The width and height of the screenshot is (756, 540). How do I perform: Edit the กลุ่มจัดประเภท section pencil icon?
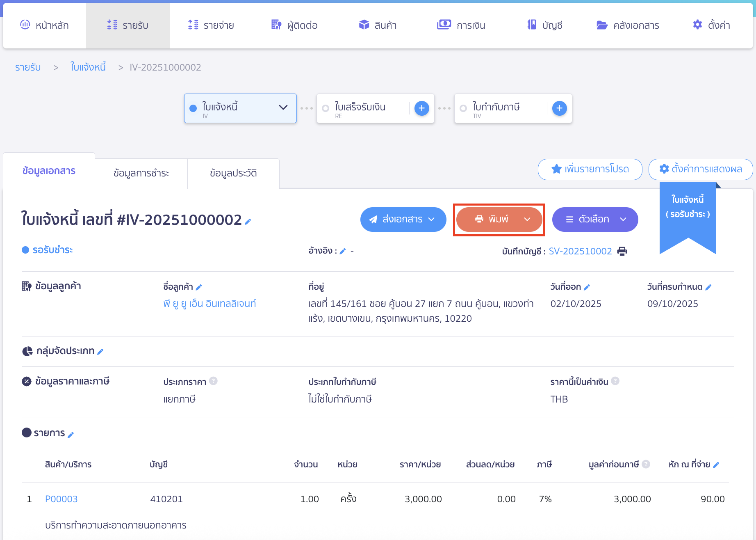[100, 352]
